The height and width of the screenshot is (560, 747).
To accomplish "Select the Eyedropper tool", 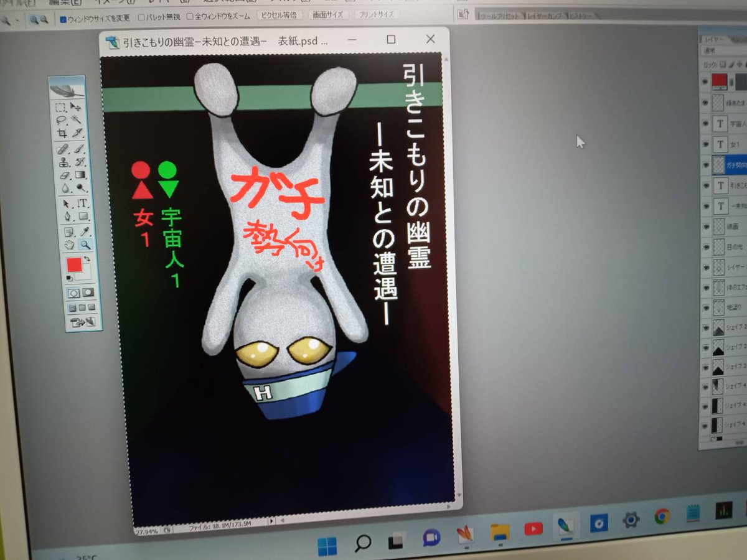I will 84,232.
